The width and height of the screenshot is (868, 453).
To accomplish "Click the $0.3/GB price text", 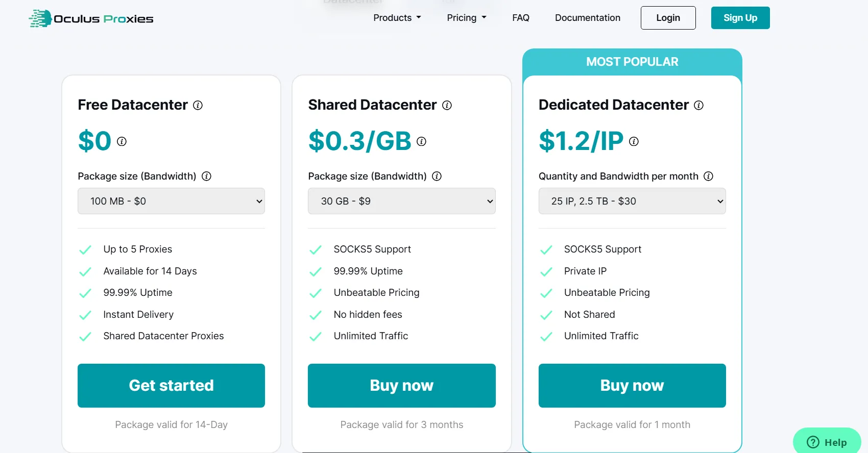I will pos(360,141).
